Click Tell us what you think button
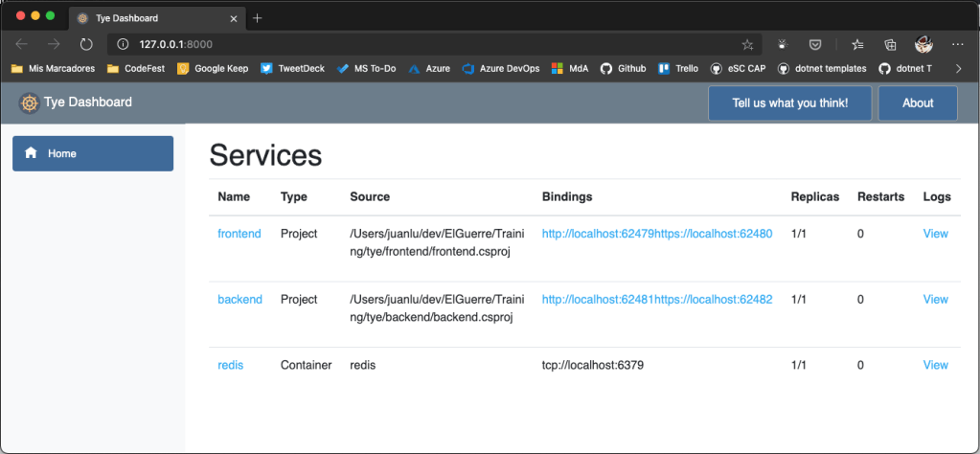 tap(789, 103)
